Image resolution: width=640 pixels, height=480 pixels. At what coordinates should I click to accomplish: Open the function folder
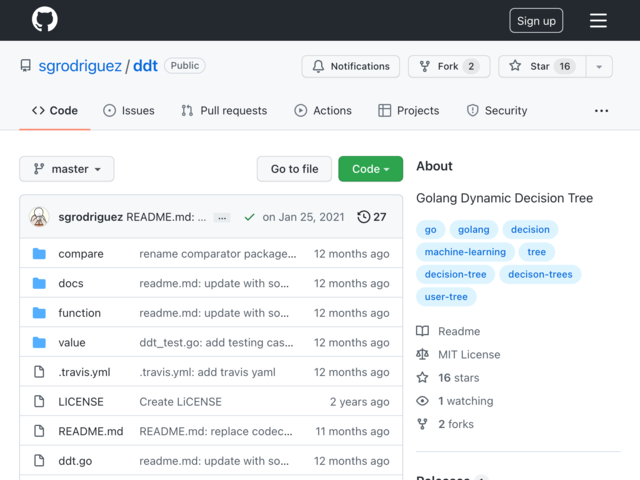(80, 313)
